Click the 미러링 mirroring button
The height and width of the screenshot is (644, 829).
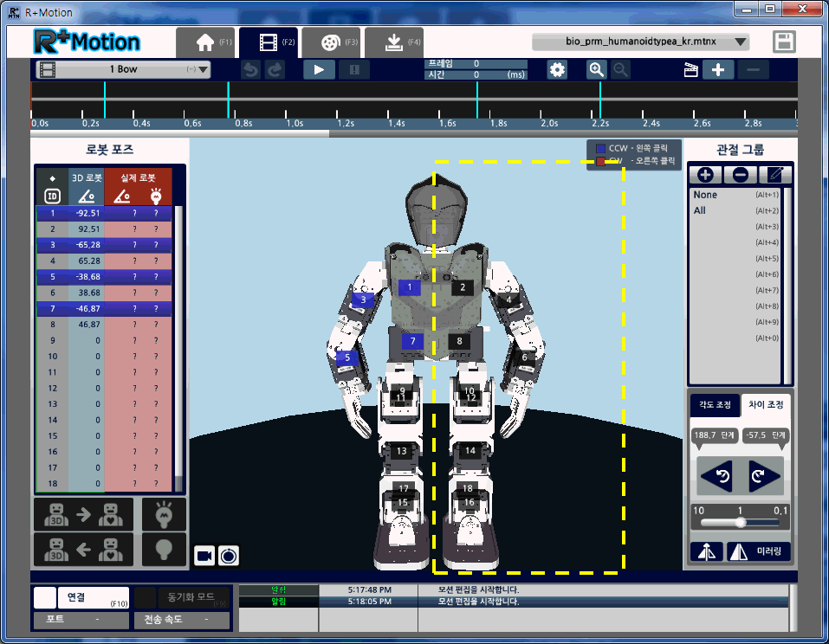[759, 551]
